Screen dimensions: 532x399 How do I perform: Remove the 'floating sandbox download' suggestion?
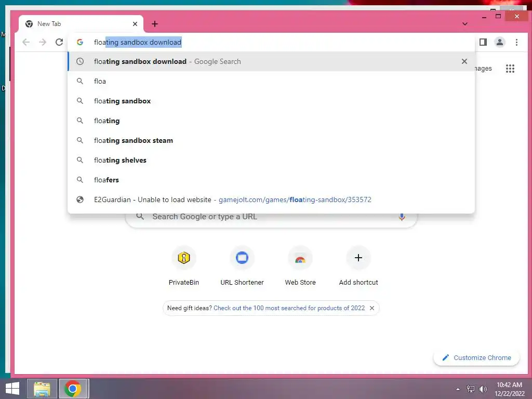pyautogui.click(x=464, y=61)
